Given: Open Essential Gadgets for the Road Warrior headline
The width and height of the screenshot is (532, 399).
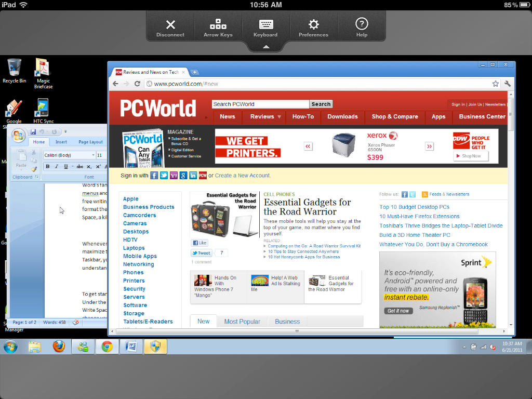Looking at the screenshot, I should point(308,207).
